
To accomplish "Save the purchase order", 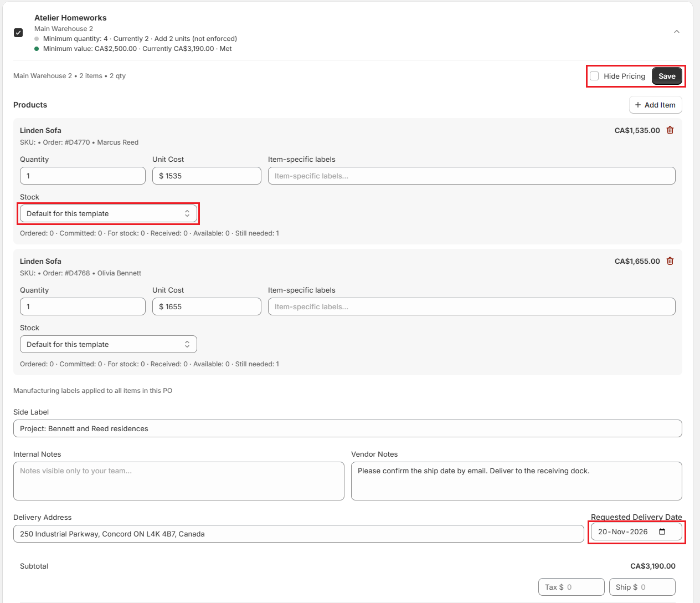I will [x=667, y=76].
